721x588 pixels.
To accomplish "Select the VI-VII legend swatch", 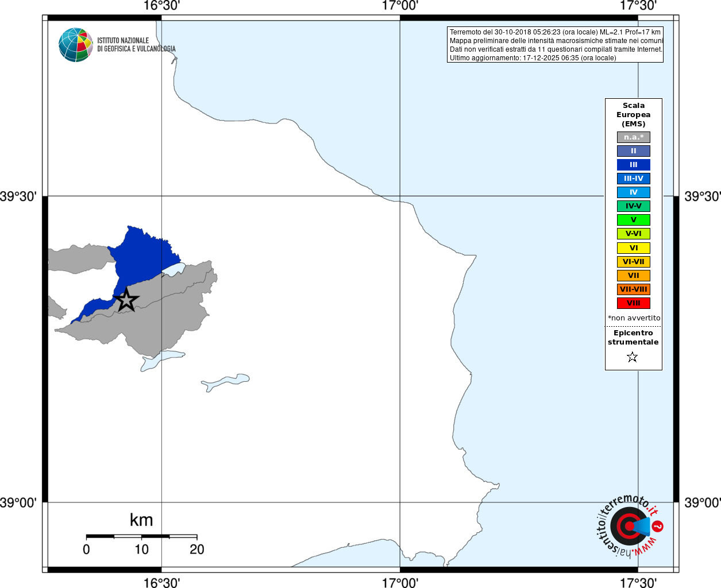I will pos(634,262).
